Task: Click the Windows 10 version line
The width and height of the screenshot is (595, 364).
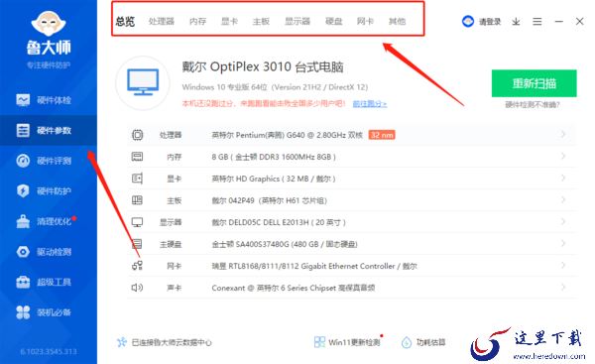Action: pyautogui.click(x=275, y=87)
